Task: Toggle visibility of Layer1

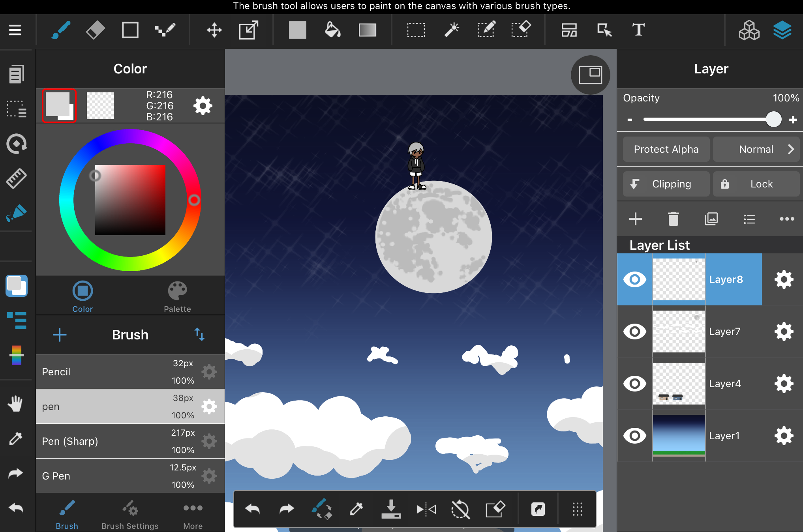Action: [634, 436]
